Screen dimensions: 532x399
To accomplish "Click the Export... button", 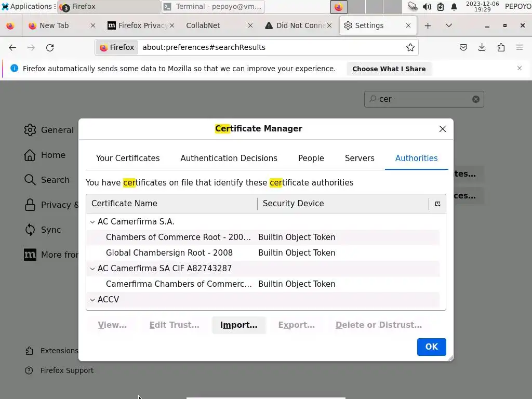I will pyautogui.click(x=296, y=325).
